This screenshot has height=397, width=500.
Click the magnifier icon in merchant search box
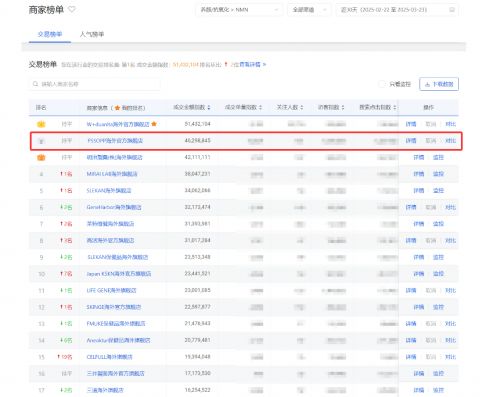click(35, 84)
